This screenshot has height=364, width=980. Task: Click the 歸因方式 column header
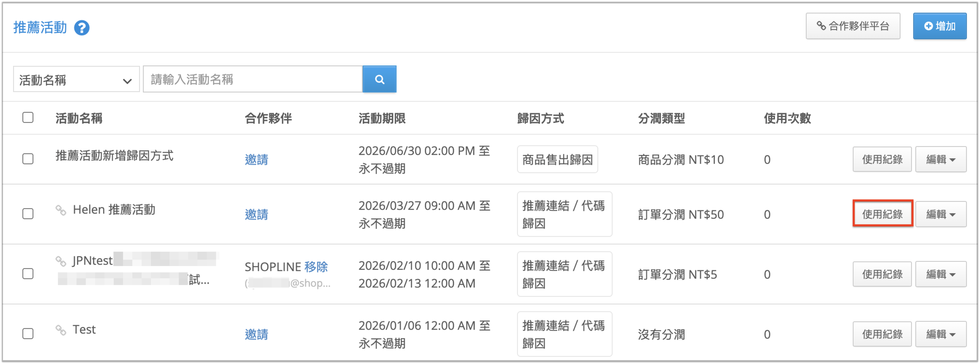click(x=541, y=118)
